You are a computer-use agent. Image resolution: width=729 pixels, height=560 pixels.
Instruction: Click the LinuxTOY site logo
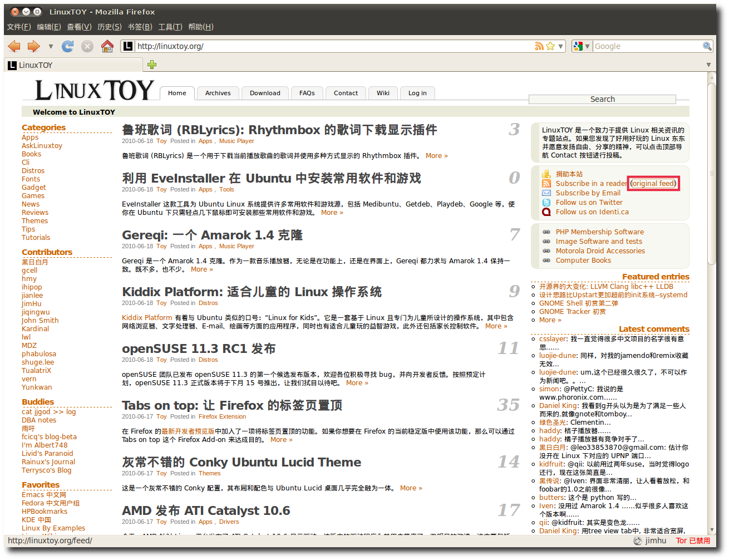(95, 90)
